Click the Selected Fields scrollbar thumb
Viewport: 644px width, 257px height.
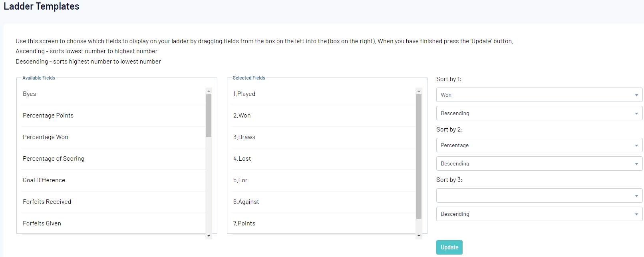[x=419, y=157]
